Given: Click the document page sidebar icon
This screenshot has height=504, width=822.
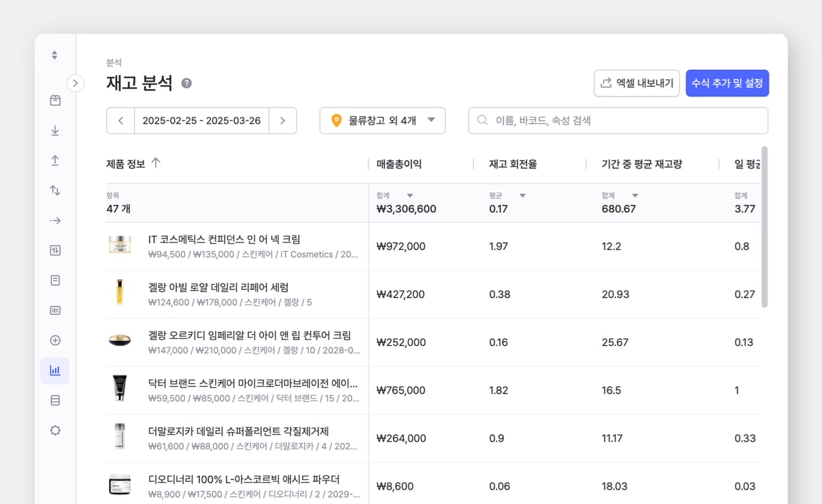Looking at the screenshot, I should pos(55,280).
